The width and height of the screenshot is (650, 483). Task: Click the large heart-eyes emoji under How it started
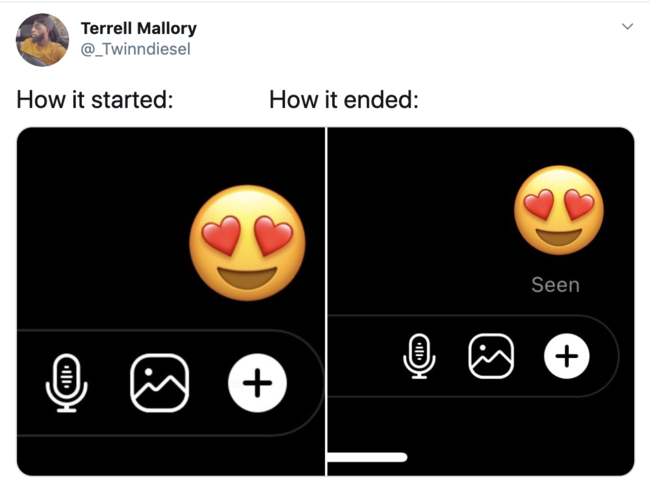click(x=247, y=243)
